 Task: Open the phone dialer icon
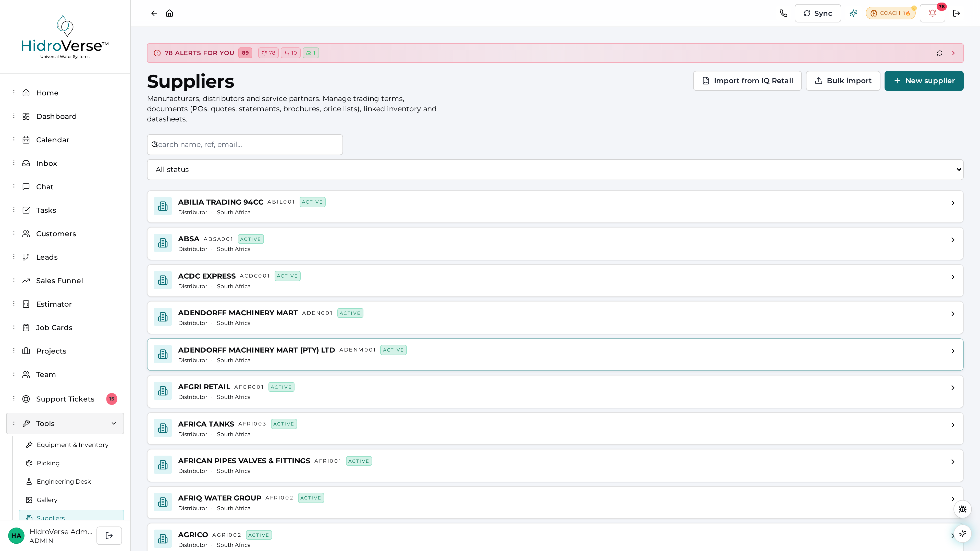[783, 13]
